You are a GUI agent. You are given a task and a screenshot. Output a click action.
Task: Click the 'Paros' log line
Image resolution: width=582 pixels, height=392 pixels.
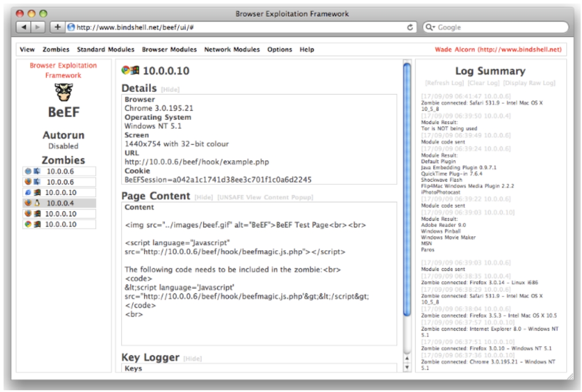428,250
